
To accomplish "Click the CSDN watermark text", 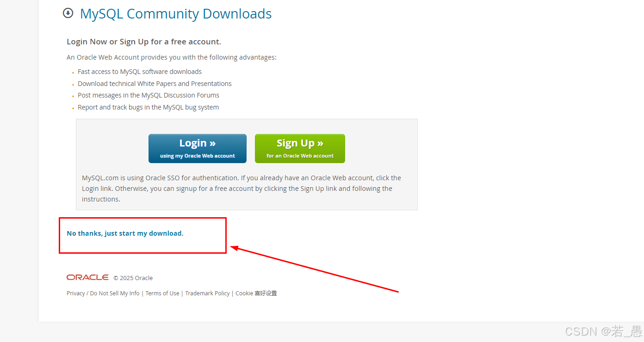I will point(603,331).
